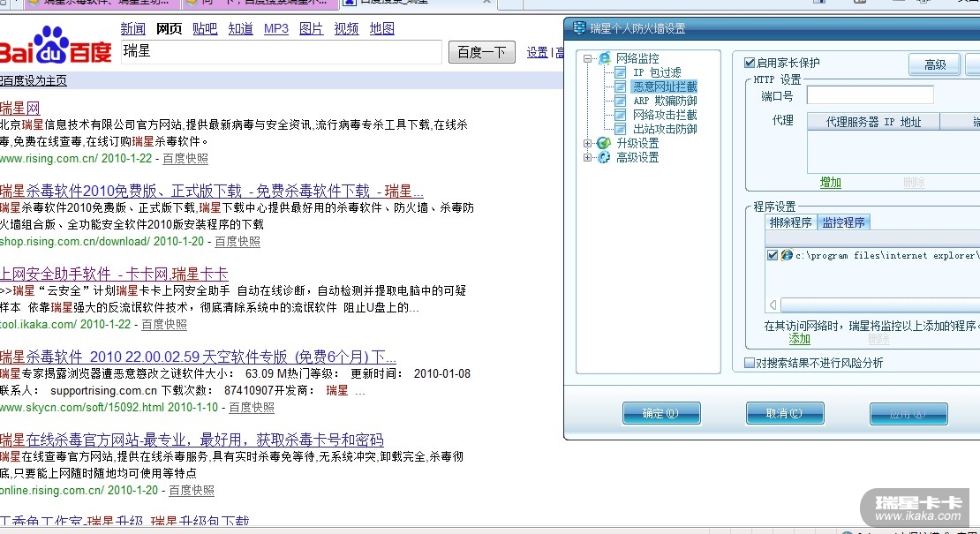Select 出站攻击防御 tree item
The height and width of the screenshot is (534, 980).
(665, 129)
